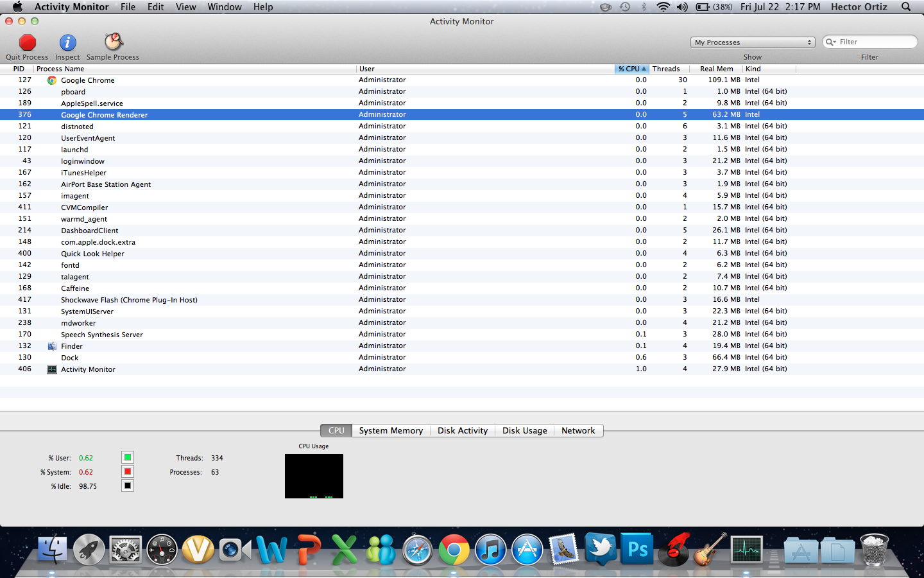924x578 pixels.
Task: Open Finder from the Dock
Action: click(x=53, y=550)
